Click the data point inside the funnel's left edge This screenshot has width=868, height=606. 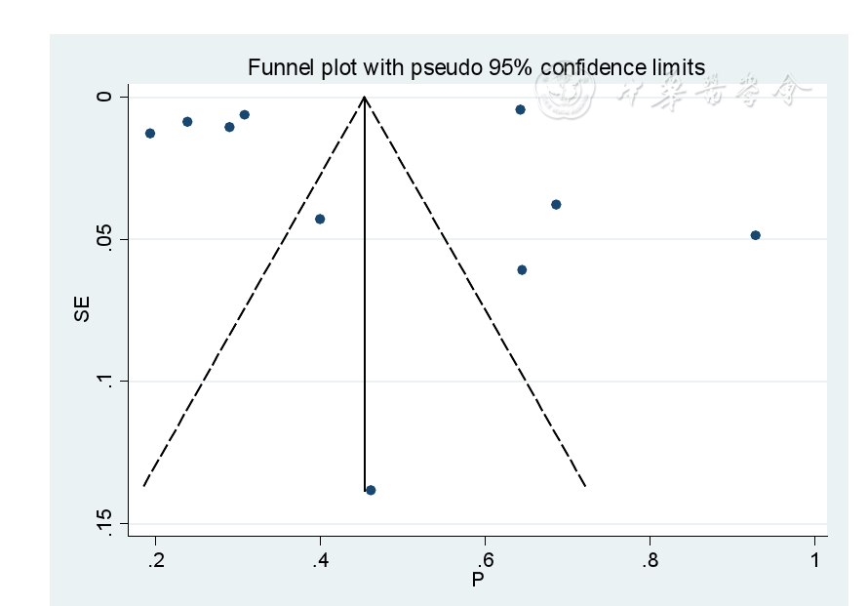(x=320, y=219)
